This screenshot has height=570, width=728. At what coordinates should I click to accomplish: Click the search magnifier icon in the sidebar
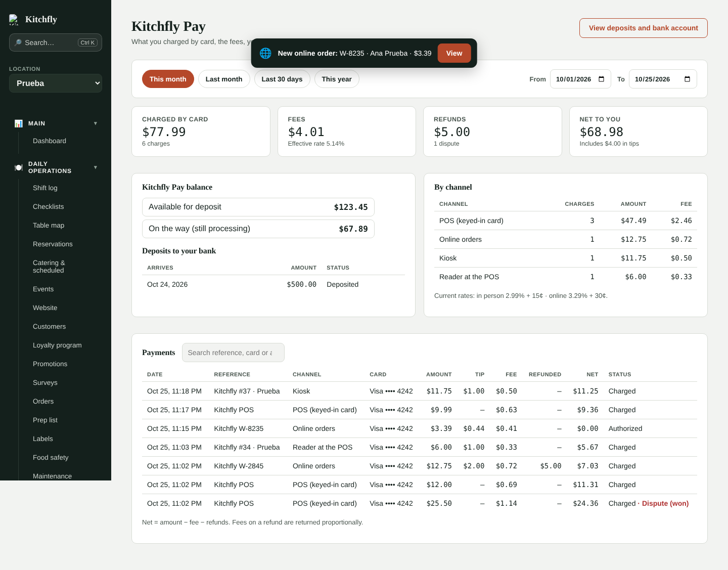click(x=18, y=42)
